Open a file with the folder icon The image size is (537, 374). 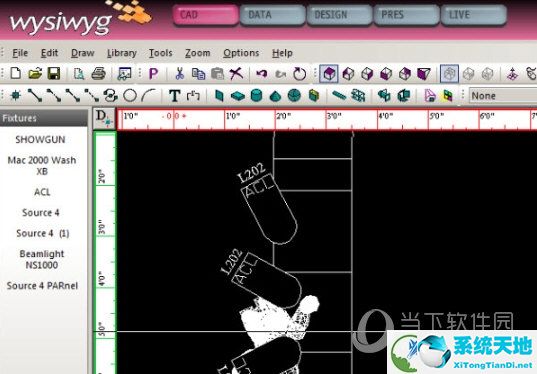point(35,73)
